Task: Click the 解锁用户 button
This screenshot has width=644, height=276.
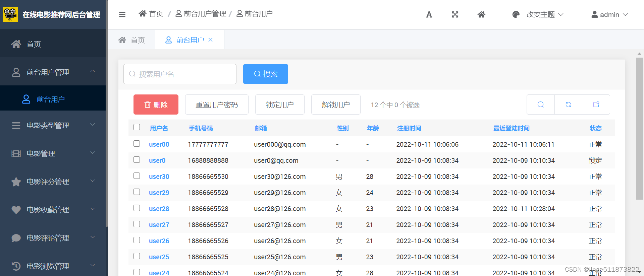Action: pos(336,105)
